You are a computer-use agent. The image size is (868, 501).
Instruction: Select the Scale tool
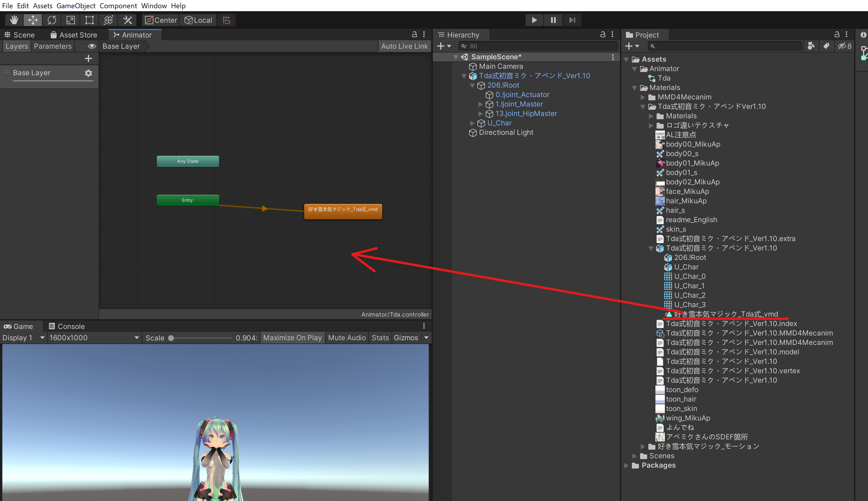coord(70,20)
